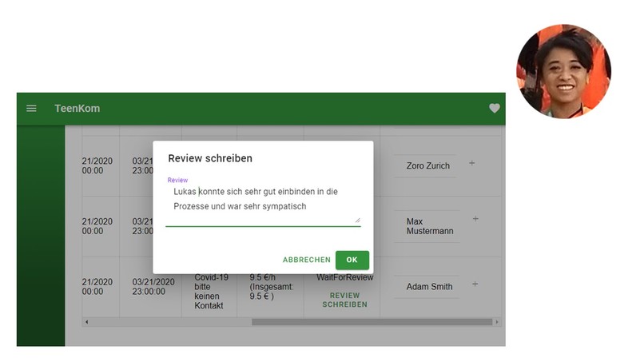
Task: Click the TeenKom app title
Action: point(78,109)
